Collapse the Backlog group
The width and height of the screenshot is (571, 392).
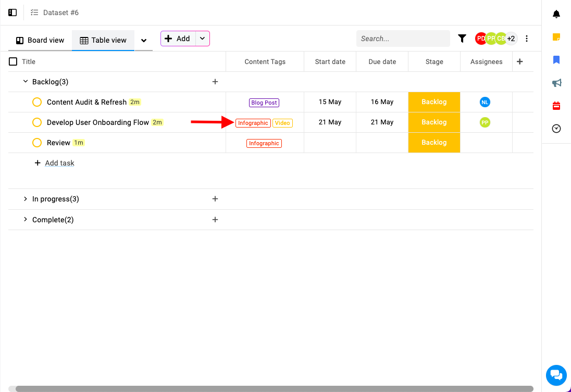(x=25, y=81)
